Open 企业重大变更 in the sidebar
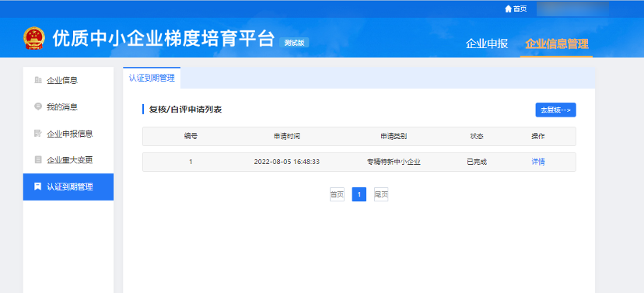 [x=68, y=160]
